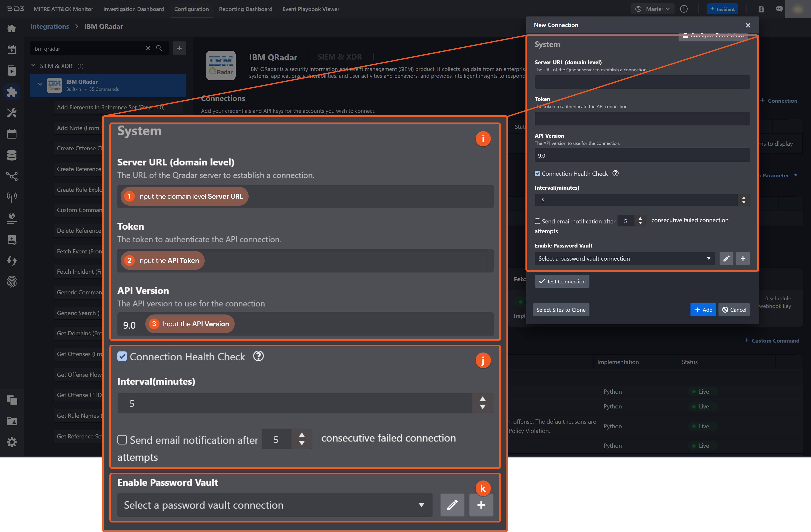Select the fingerprint icon in the sidebar
Screen dimensions: 811x532
pyautogui.click(x=12, y=282)
